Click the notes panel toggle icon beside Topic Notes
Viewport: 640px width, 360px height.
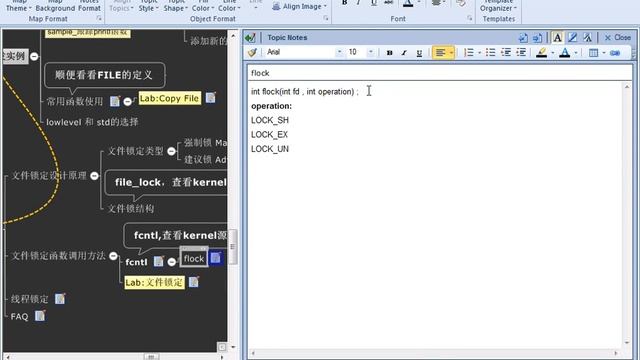250,38
